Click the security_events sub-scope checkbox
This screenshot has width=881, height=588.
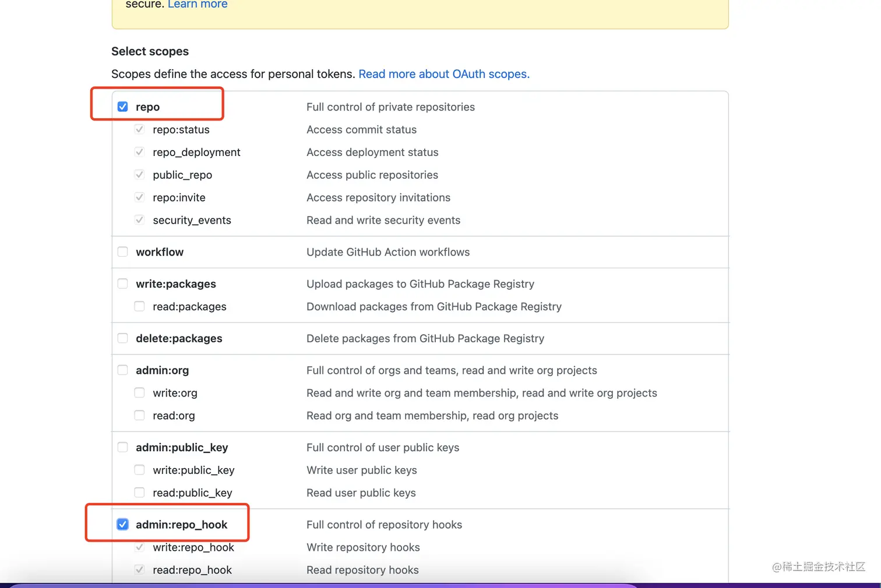click(139, 220)
